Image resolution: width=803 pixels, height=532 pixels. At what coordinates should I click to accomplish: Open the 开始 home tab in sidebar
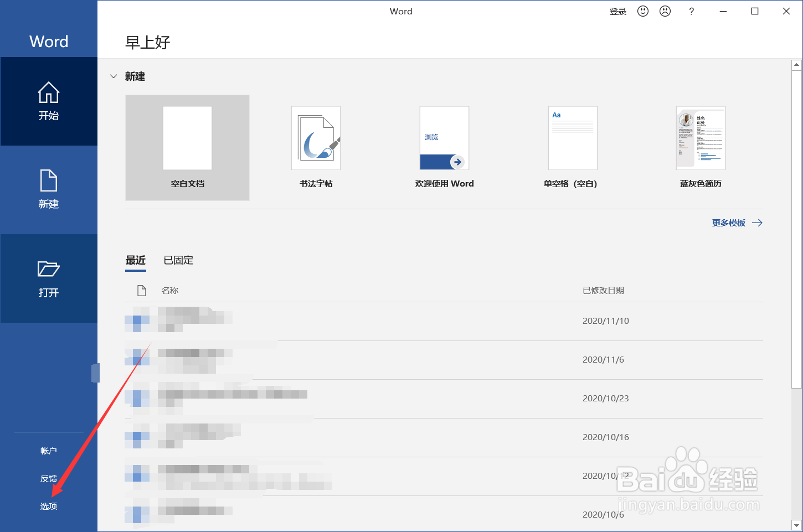[x=49, y=101]
